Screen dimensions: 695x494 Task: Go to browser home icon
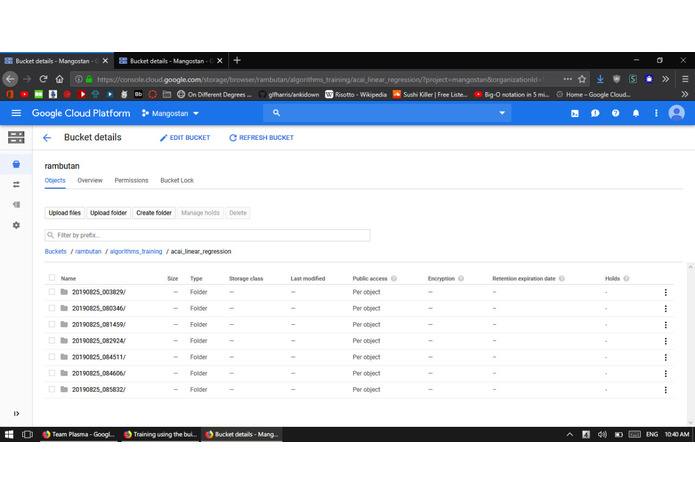point(59,79)
